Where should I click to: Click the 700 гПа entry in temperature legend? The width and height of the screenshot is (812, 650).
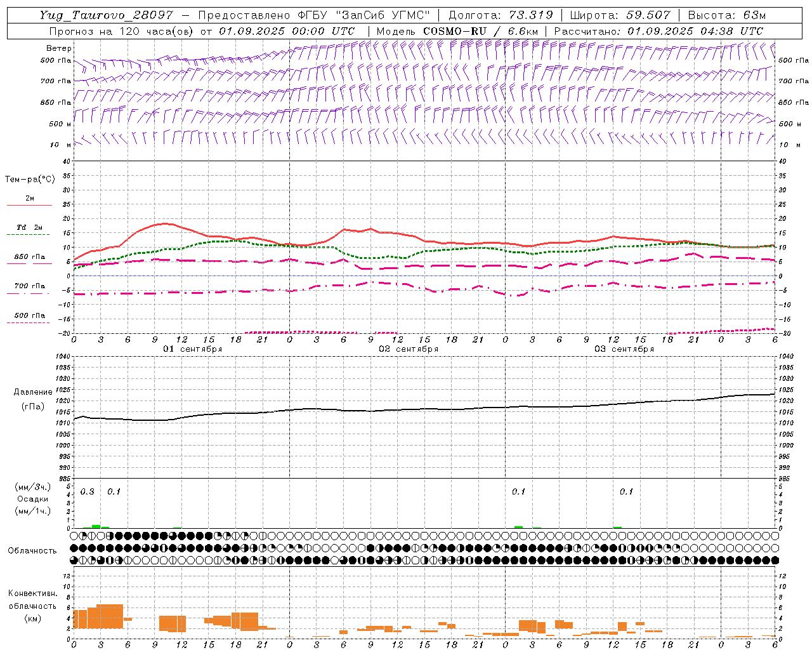(x=30, y=286)
